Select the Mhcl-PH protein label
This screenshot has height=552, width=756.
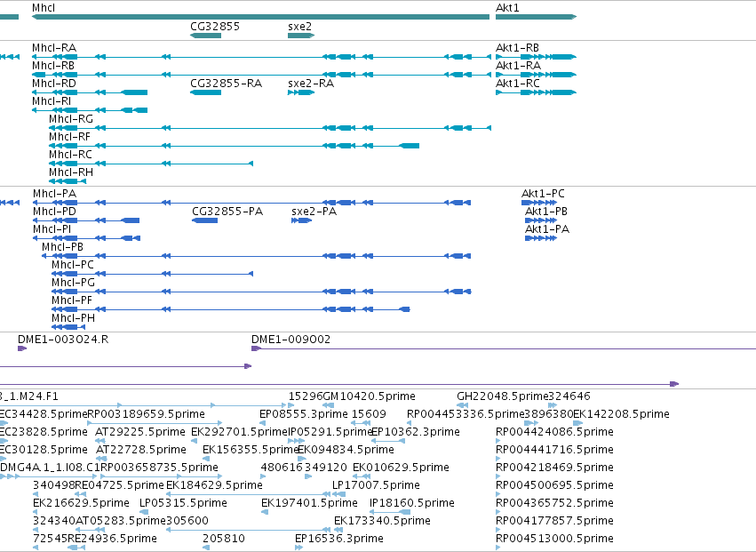point(73,318)
